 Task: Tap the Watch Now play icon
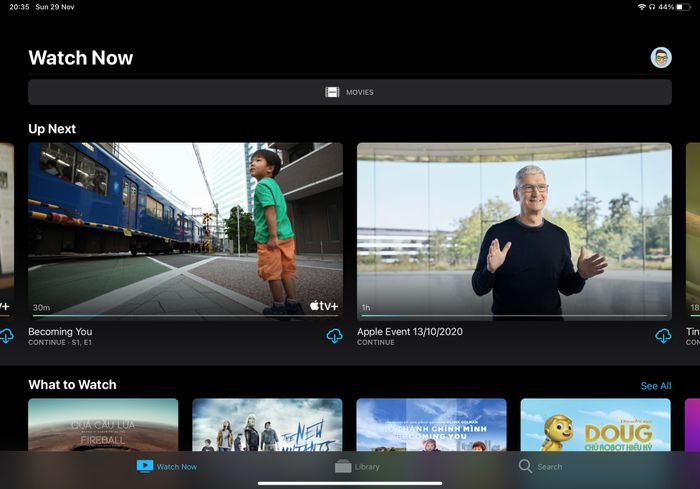(x=145, y=466)
